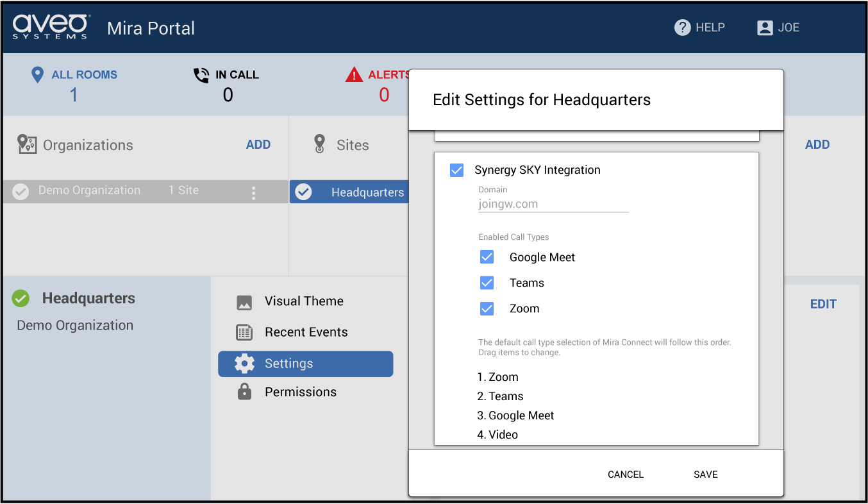Viewport: 868px width, 504px height.
Task: Click Save in the settings dialog
Action: pos(705,475)
